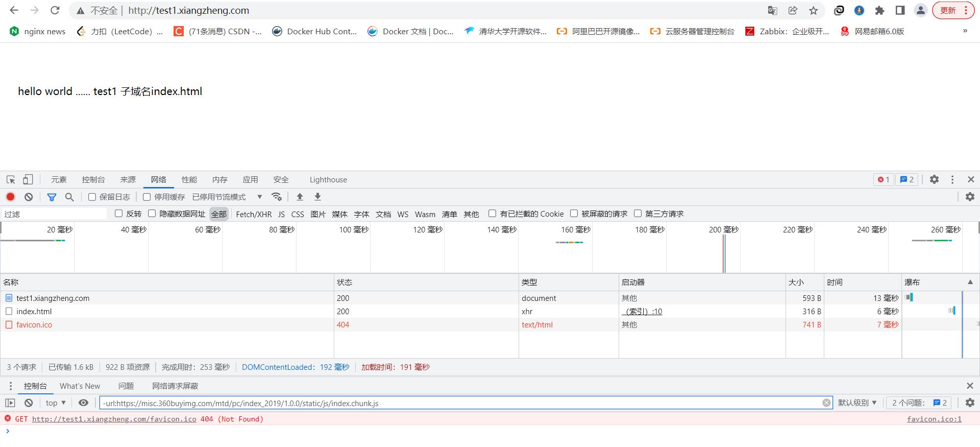The height and width of the screenshot is (447, 980).
Task: Open throttling mode dropdown 已停用节流模式
Action: pos(227,197)
